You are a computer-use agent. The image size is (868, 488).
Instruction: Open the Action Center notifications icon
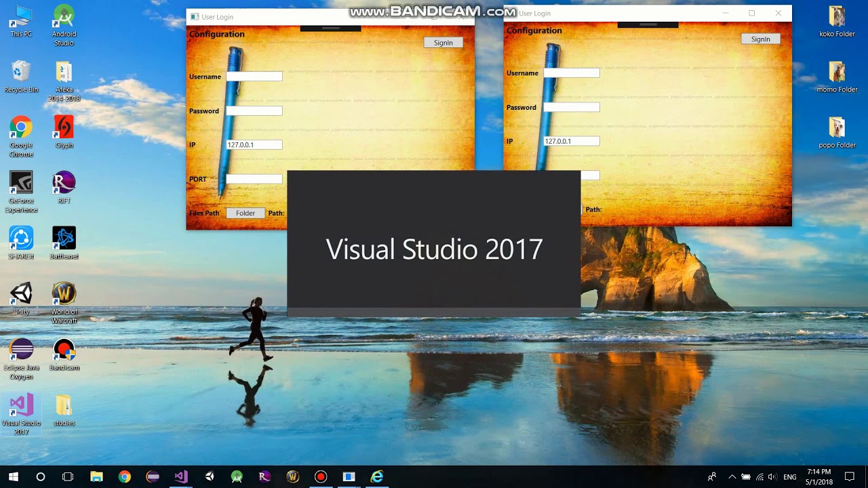click(850, 476)
